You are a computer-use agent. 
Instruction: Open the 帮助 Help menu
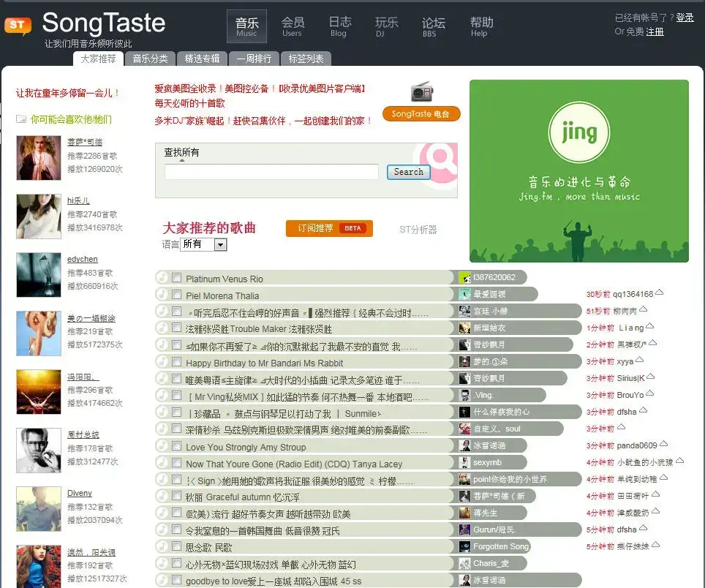(x=481, y=26)
